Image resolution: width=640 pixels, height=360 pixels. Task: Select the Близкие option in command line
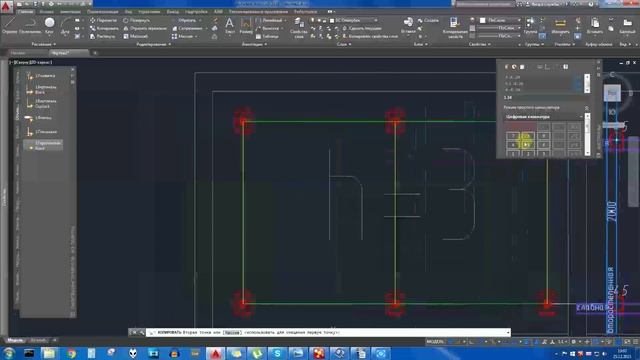point(232,333)
